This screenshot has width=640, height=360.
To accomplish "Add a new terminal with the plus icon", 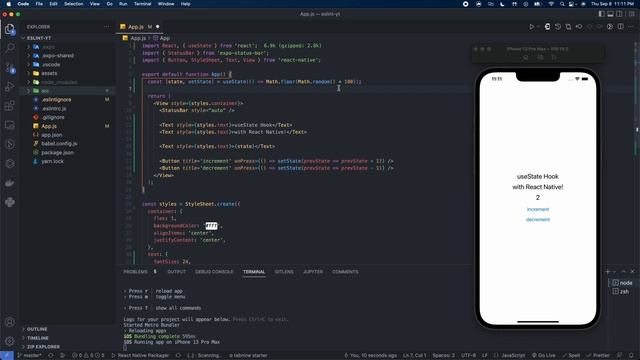I will 607,271.
